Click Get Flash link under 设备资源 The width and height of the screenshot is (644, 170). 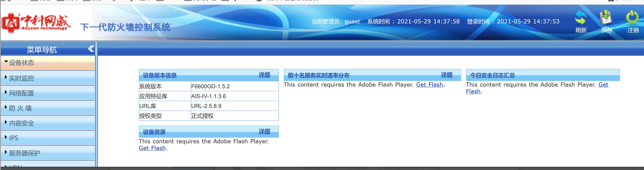152,148
